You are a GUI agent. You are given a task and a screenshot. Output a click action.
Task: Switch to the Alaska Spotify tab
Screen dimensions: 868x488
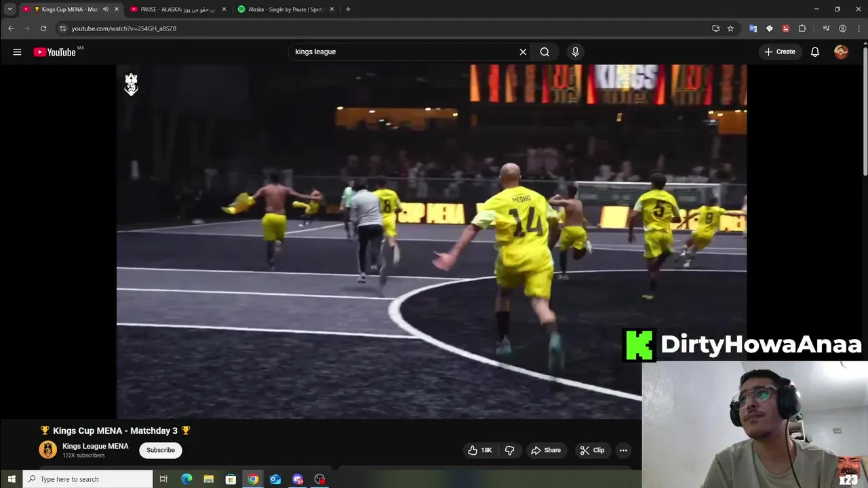coord(285,9)
